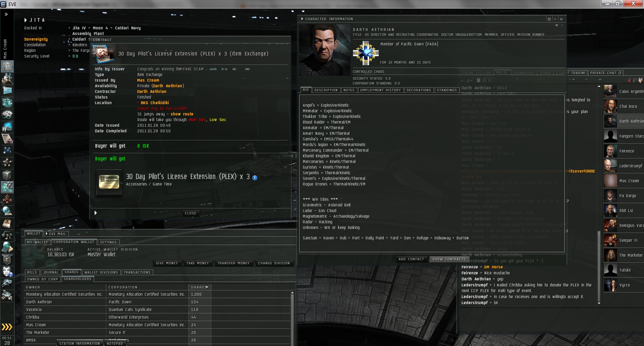
Task: Pin the Character Information window
Action: [x=549, y=19]
